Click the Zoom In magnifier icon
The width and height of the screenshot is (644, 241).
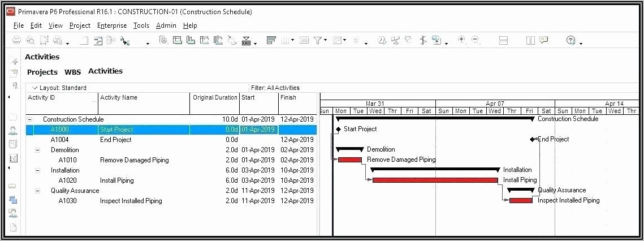click(462, 40)
